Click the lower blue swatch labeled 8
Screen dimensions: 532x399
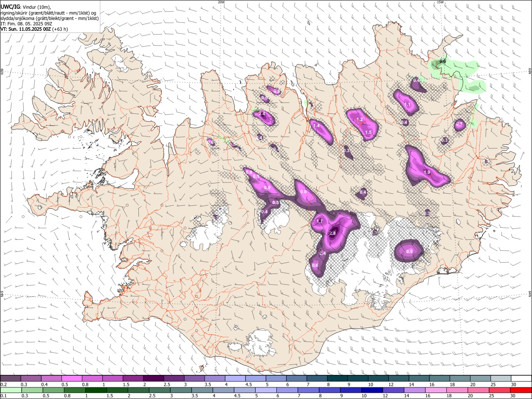tap(329, 390)
